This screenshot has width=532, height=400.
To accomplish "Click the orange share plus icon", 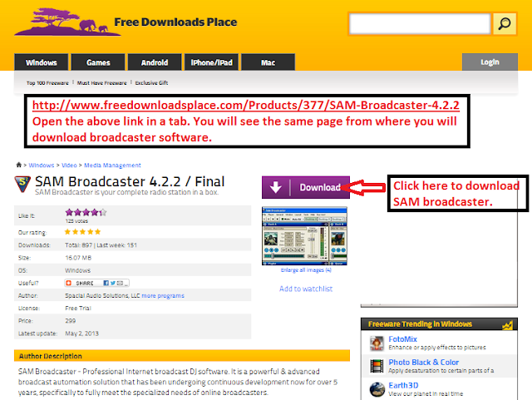I will pyautogui.click(x=69, y=283).
